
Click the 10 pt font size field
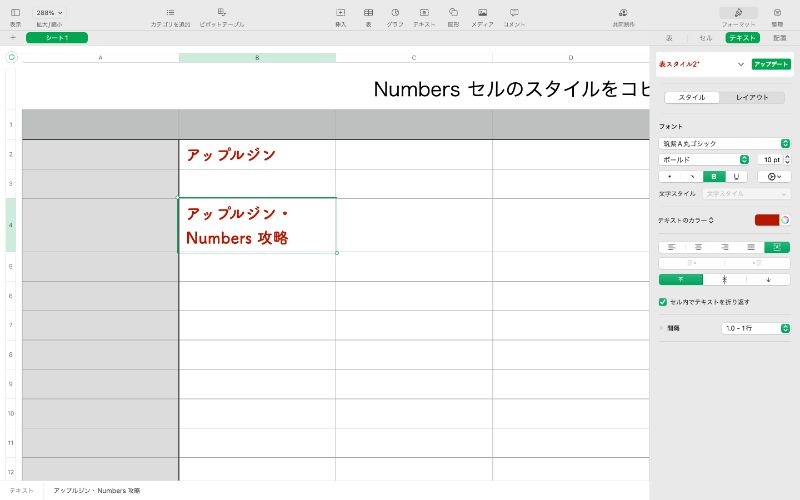point(770,160)
